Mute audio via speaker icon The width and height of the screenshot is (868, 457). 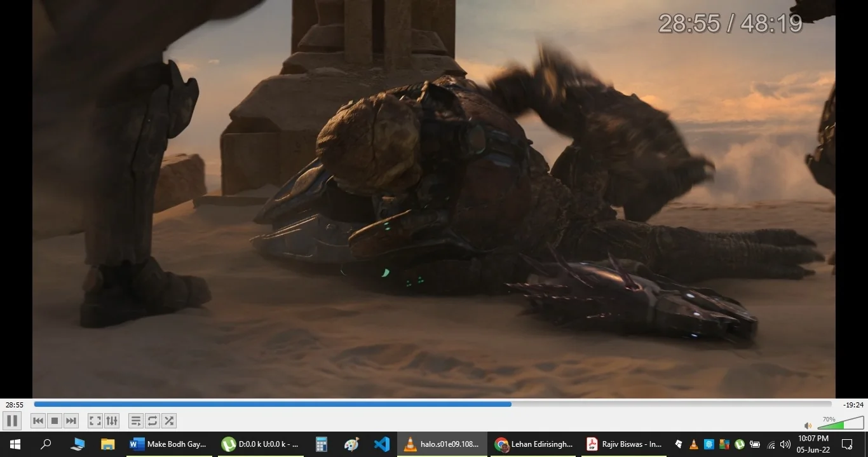pos(808,426)
